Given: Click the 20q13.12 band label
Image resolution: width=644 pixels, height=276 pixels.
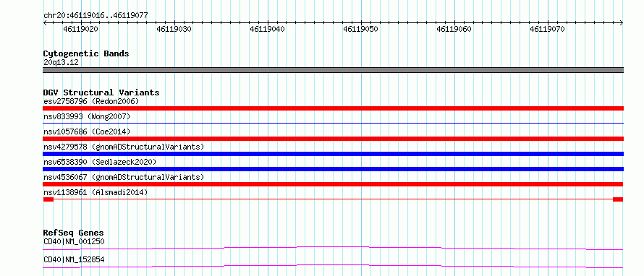Looking at the screenshot, I should (61, 63).
